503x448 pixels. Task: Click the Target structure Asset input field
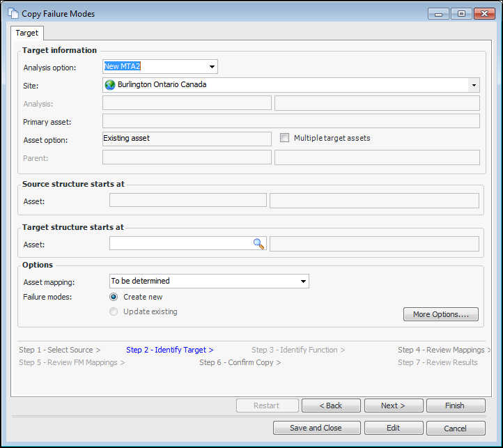click(181, 244)
